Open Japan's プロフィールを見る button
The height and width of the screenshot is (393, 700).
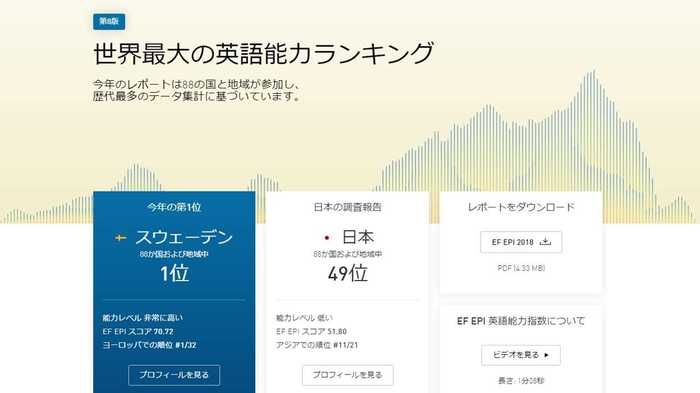coord(348,375)
